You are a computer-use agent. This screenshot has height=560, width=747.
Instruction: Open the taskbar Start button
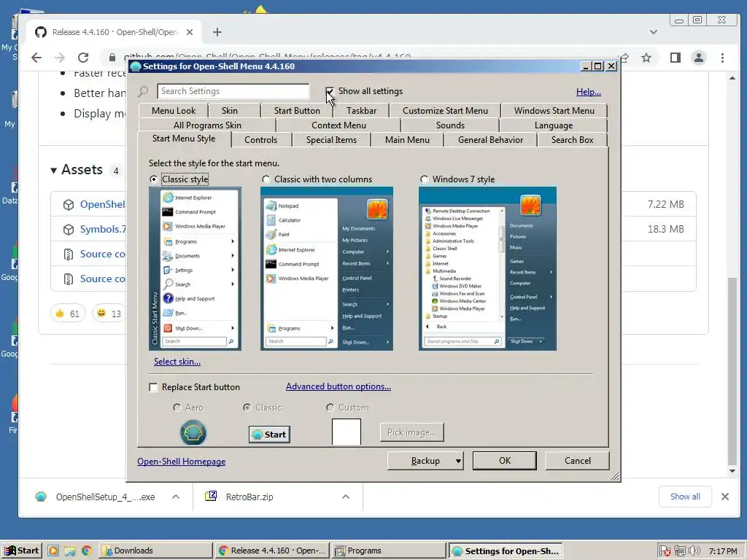(22, 551)
